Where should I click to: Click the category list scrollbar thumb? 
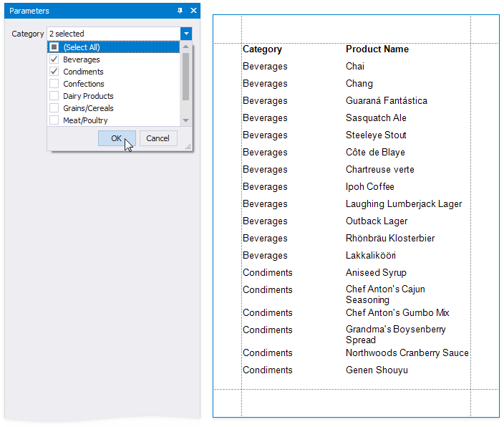(x=186, y=75)
